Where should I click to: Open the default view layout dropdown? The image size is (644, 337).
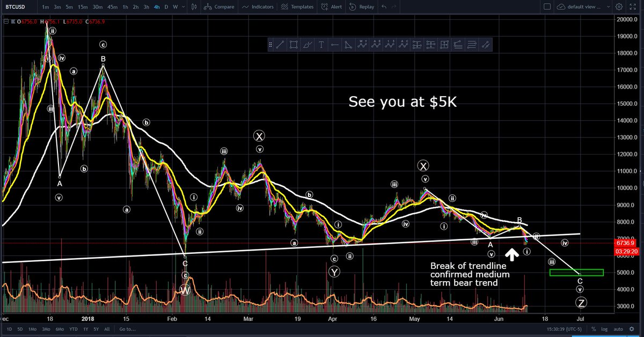(582, 6)
